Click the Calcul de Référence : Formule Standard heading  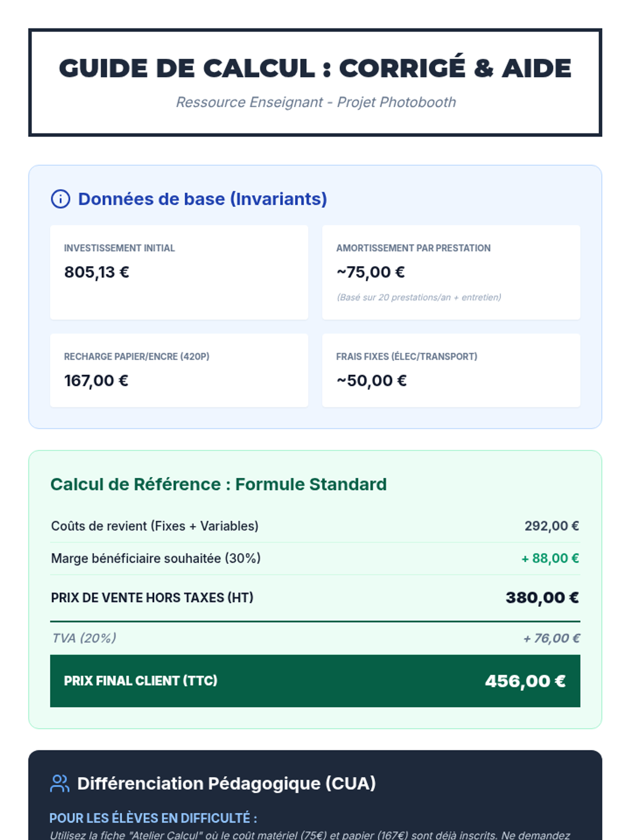click(218, 484)
